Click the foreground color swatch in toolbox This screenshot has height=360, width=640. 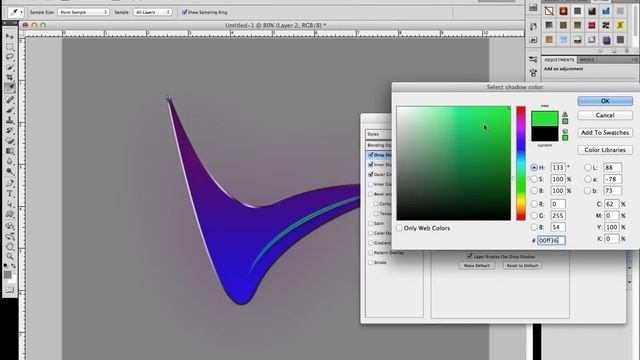tap(7, 275)
